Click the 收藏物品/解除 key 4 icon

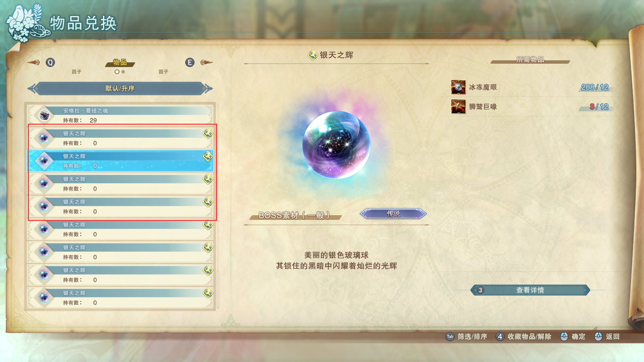point(500,337)
